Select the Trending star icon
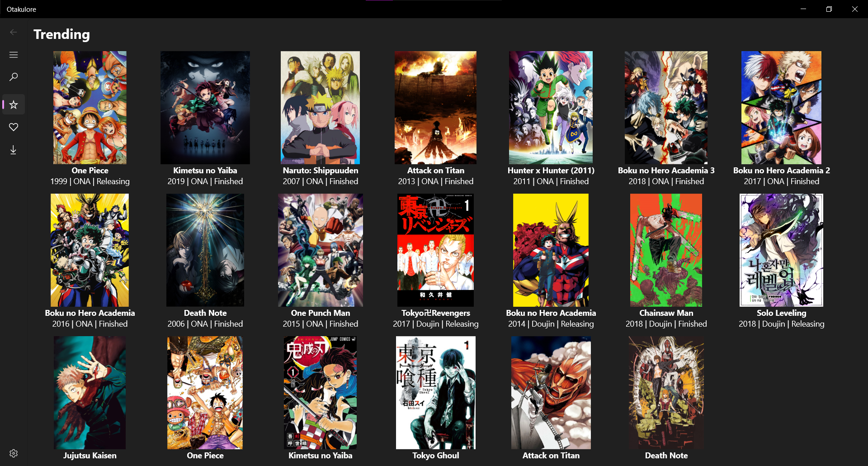Image resolution: width=868 pixels, height=466 pixels. 14,105
